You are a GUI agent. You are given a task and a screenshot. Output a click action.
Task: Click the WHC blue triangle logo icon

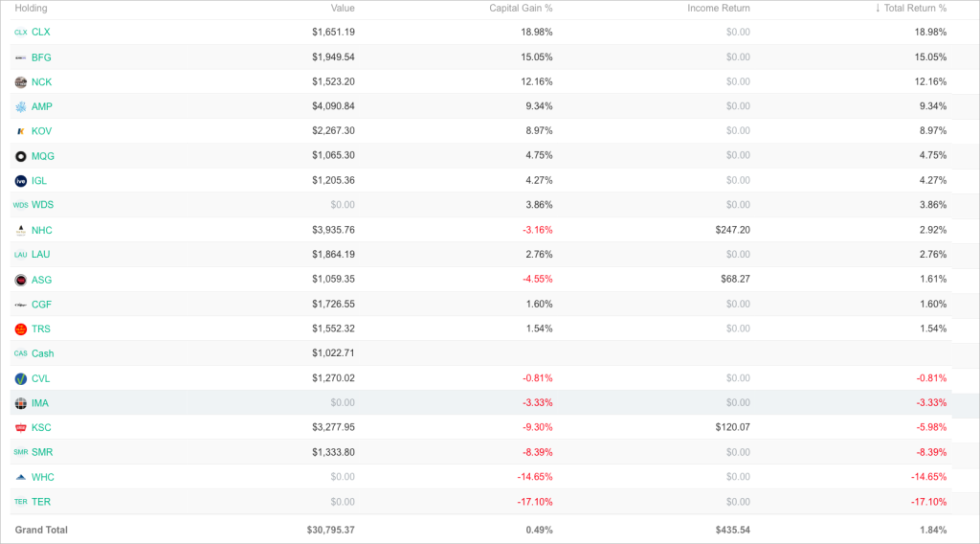click(x=21, y=477)
